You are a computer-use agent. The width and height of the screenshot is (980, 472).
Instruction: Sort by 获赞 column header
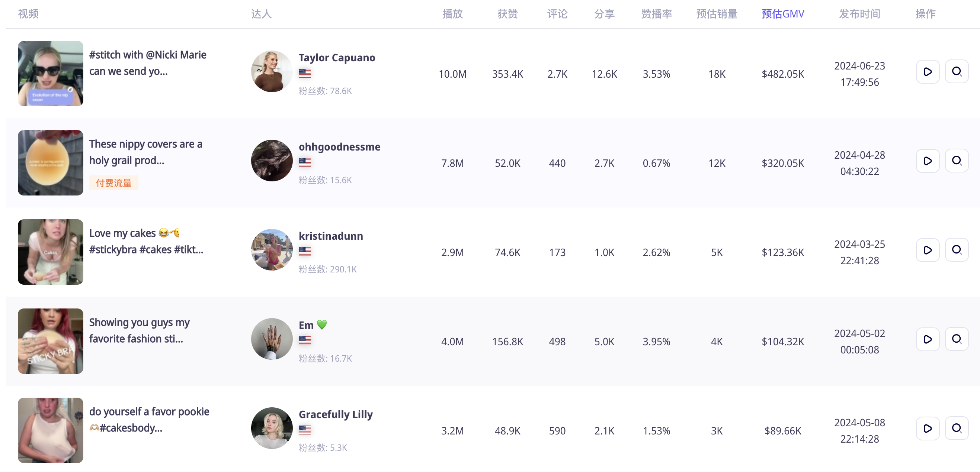click(507, 14)
